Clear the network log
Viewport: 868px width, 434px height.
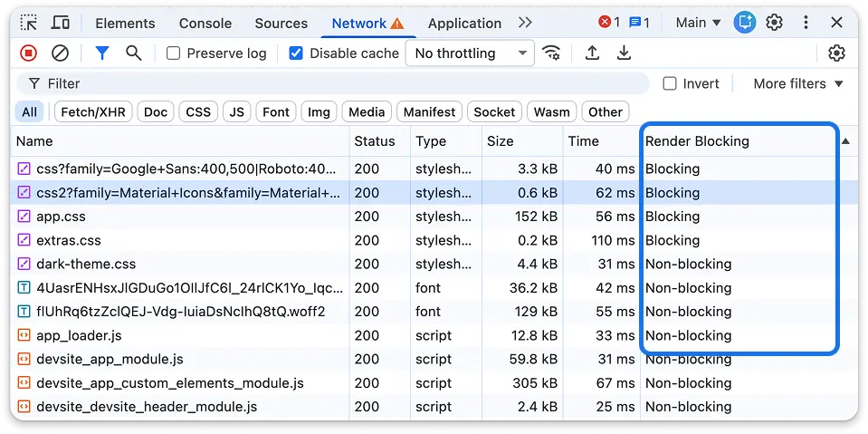coord(60,53)
